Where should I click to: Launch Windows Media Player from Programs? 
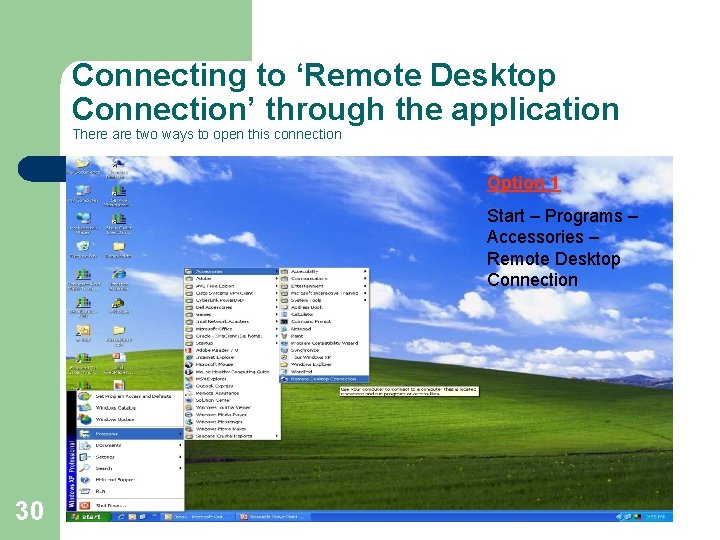coord(232,415)
